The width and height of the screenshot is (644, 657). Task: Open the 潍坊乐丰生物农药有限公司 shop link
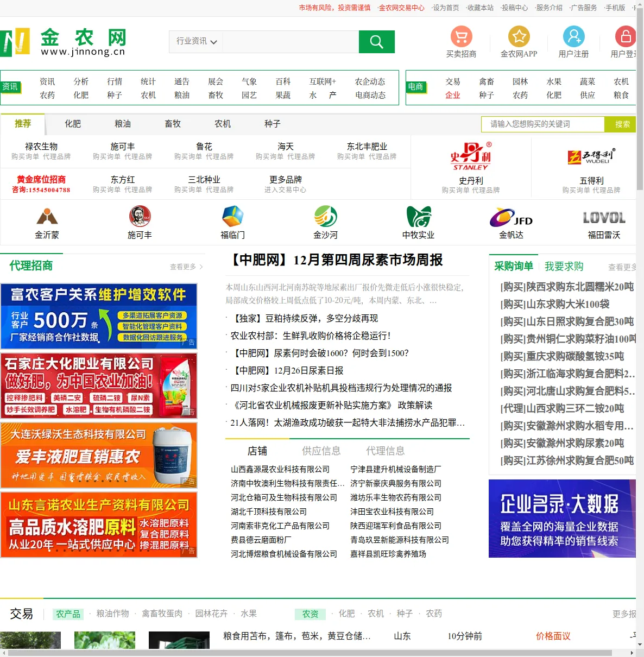(x=396, y=497)
